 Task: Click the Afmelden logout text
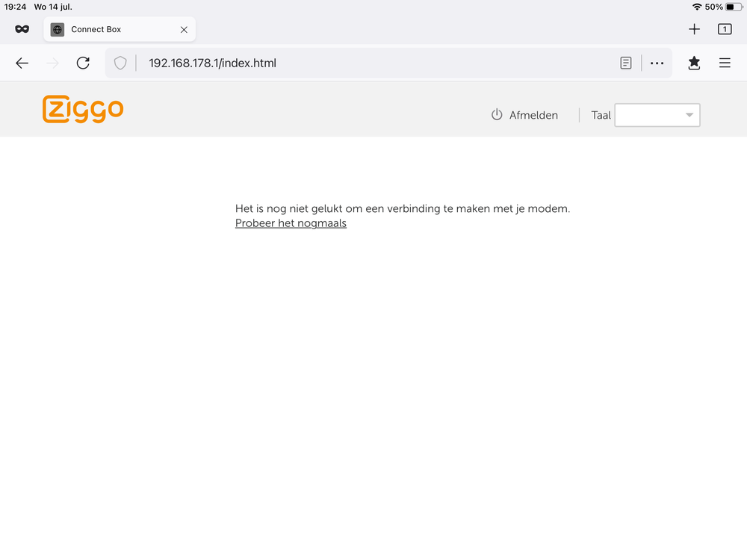point(533,115)
